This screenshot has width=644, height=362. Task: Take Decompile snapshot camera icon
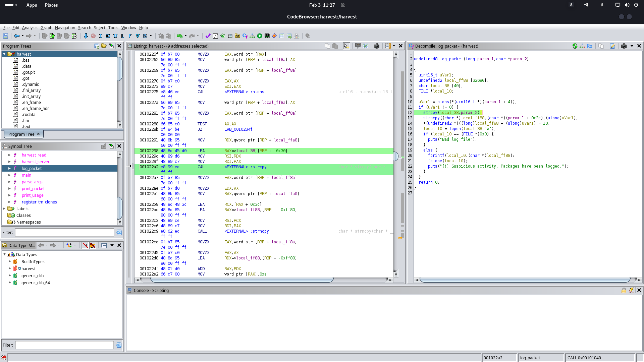click(x=624, y=46)
